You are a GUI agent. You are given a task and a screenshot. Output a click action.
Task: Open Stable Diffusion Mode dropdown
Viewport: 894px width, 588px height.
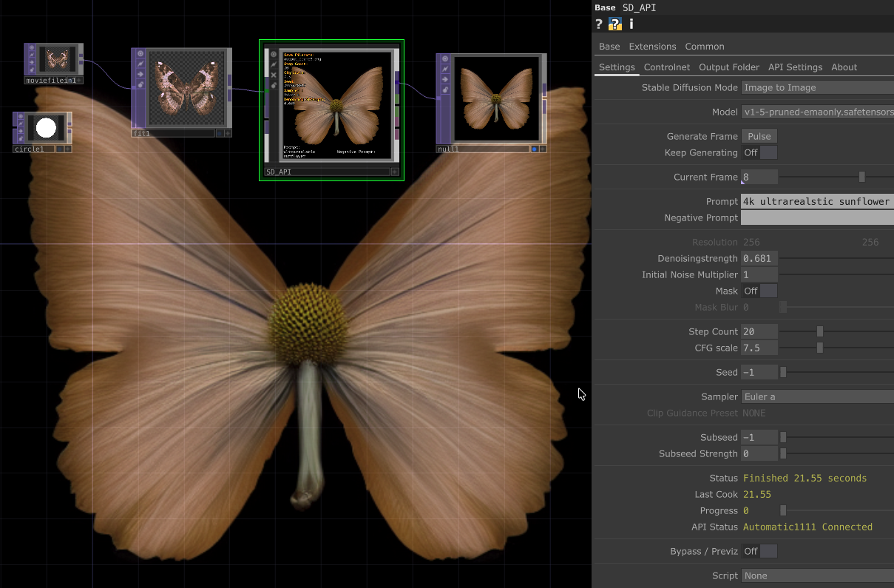point(816,88)
